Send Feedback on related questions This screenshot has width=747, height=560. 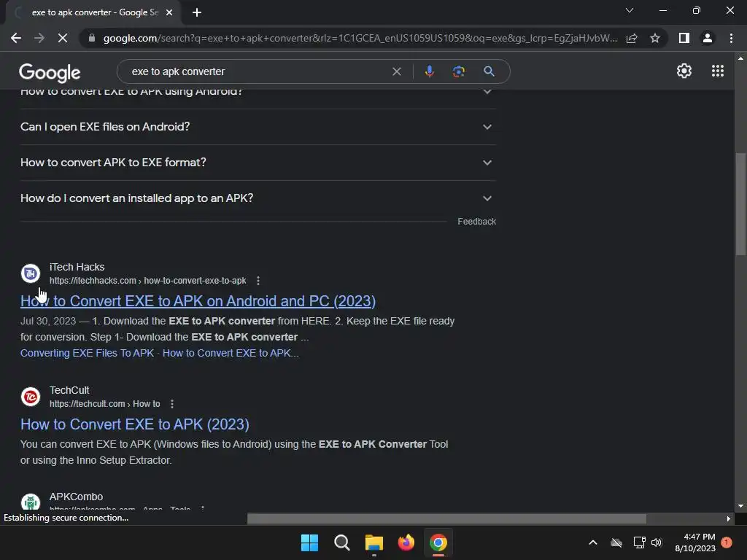[x=476, y=222]
